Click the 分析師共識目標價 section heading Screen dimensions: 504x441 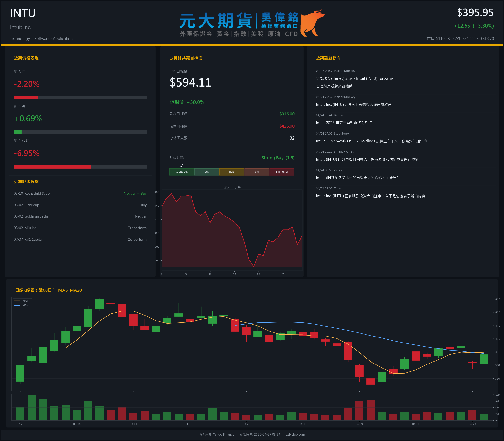click(x=186, y=58)
